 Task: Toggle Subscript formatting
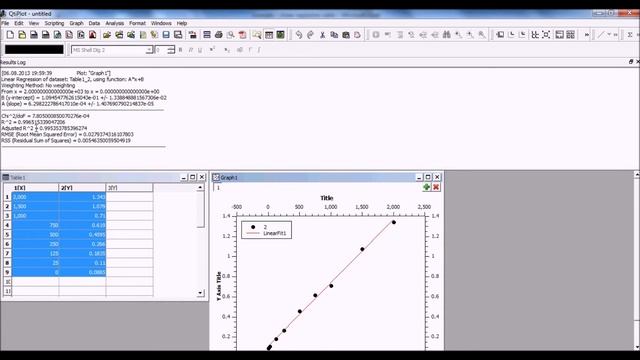point(227,50)
